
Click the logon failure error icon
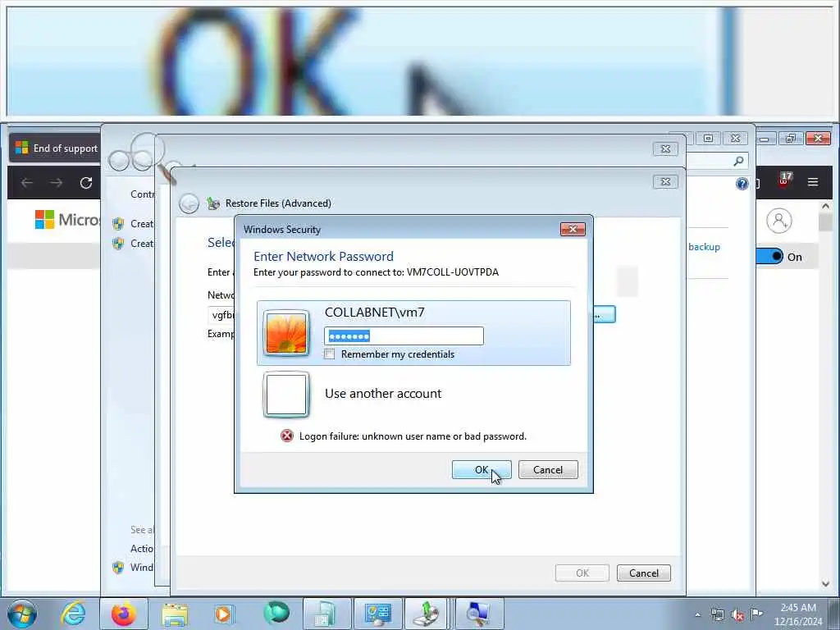287,436
